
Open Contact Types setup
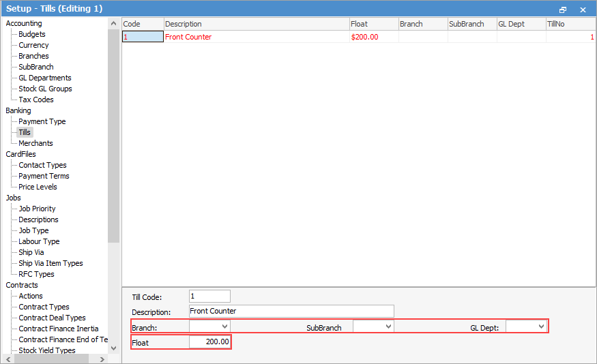coord(42,165)
